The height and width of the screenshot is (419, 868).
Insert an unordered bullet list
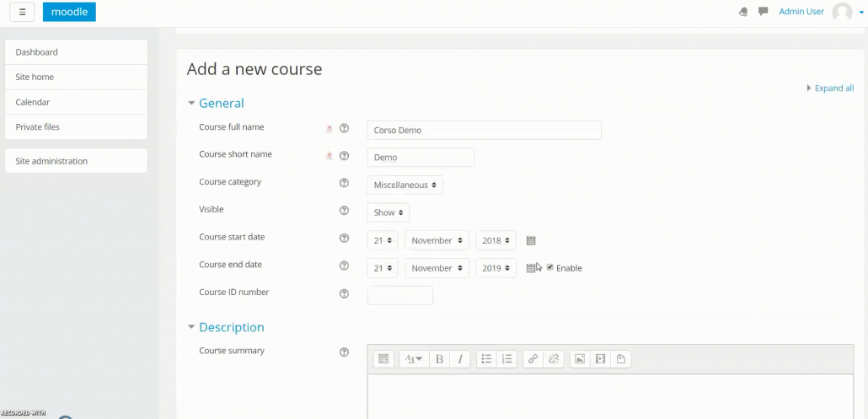[x=486, y=359]
